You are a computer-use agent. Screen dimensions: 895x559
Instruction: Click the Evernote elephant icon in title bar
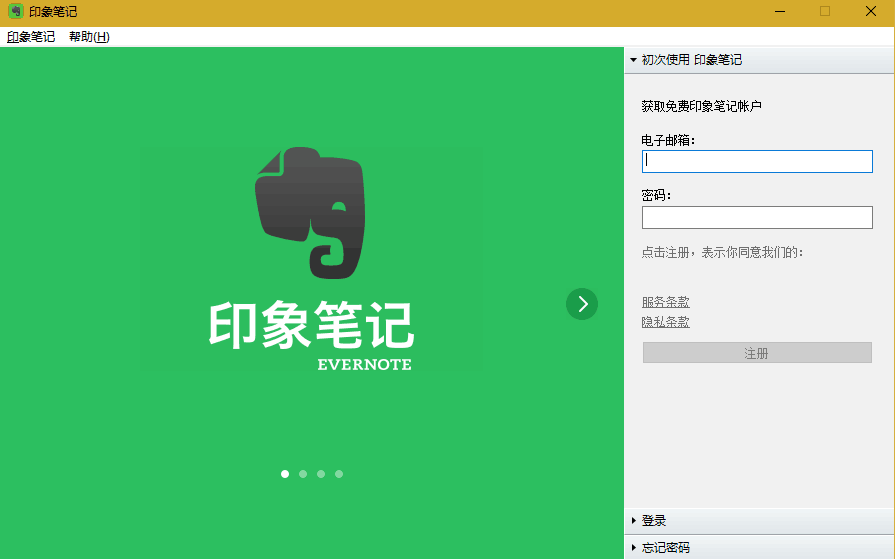[15, 11]
